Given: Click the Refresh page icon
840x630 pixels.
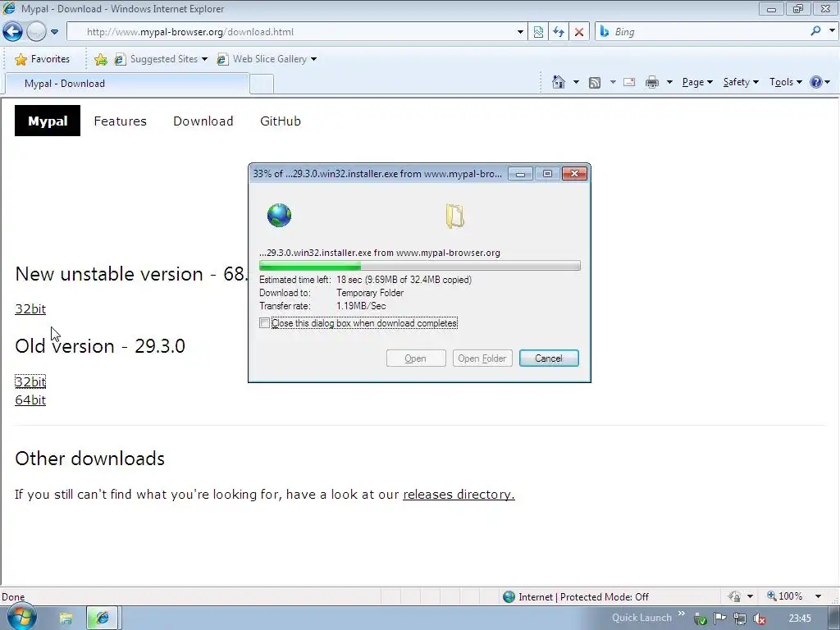Looking at the screenshot, I should [x=559, y=32].
